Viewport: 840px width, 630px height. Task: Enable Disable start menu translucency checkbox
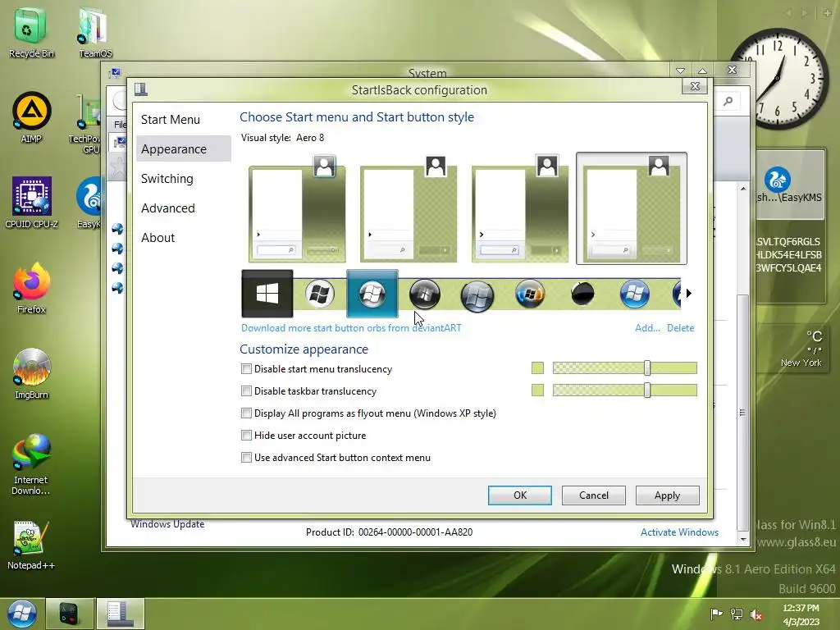[246, 368]
